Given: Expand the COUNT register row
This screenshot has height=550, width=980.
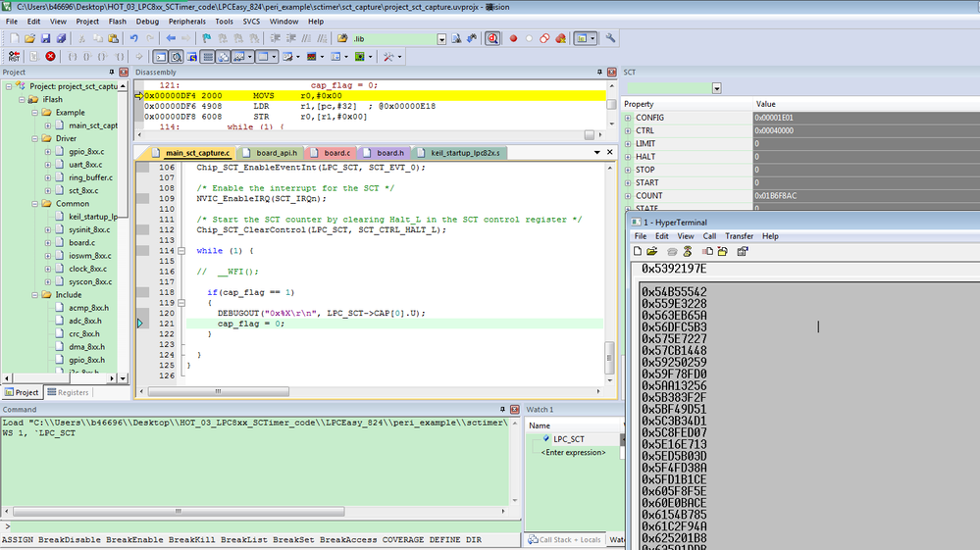Looking at the screenshot, I should click(x=628, y=195).
